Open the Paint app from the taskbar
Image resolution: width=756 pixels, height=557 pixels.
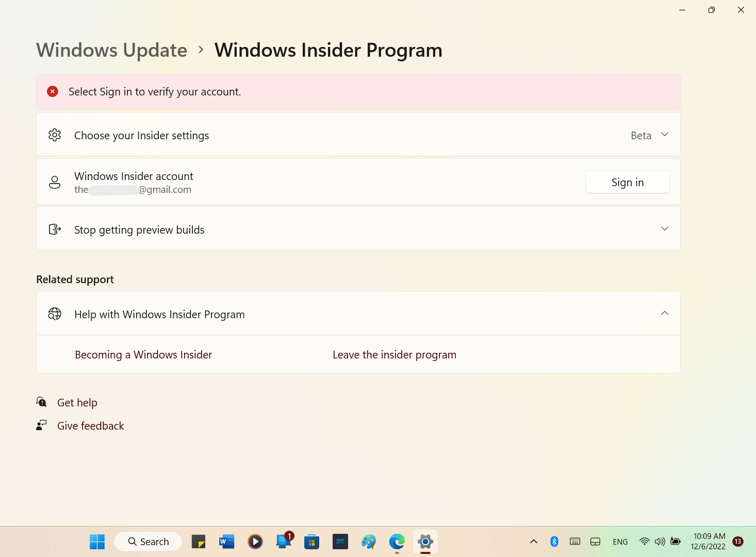coord(369,542)
